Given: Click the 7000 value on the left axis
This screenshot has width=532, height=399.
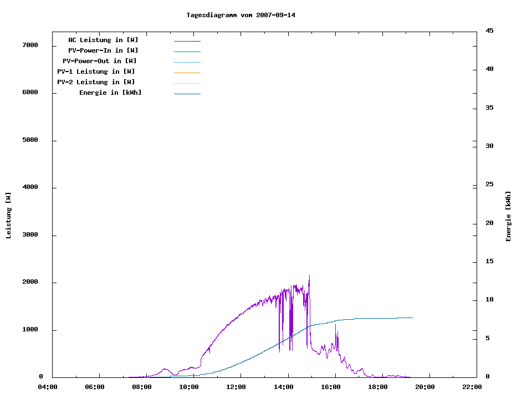Looking at the screenshot, I should click(x=29, y=45).
